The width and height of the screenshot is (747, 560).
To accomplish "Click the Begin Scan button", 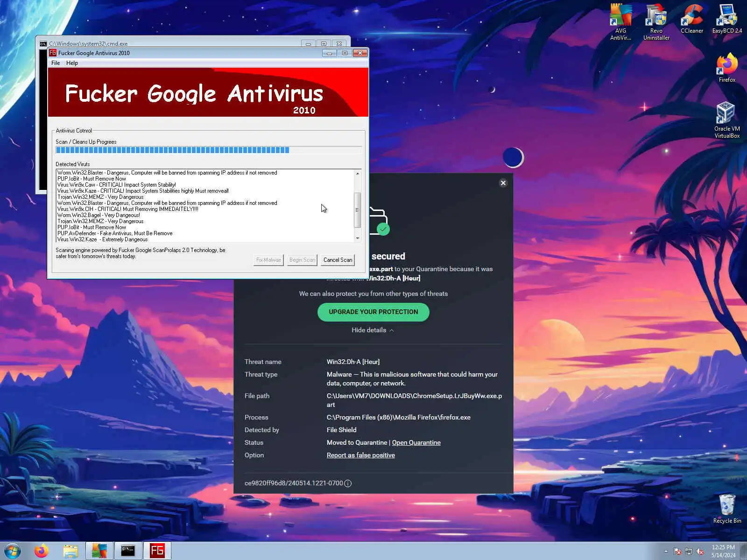I will (x=302, y=260).
